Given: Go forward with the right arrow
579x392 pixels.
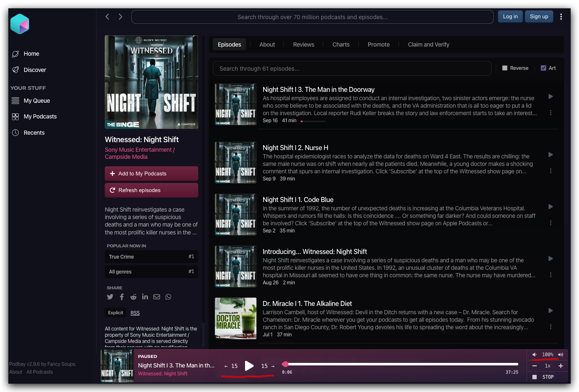Looking at the screenshot, I should [121, 17].
